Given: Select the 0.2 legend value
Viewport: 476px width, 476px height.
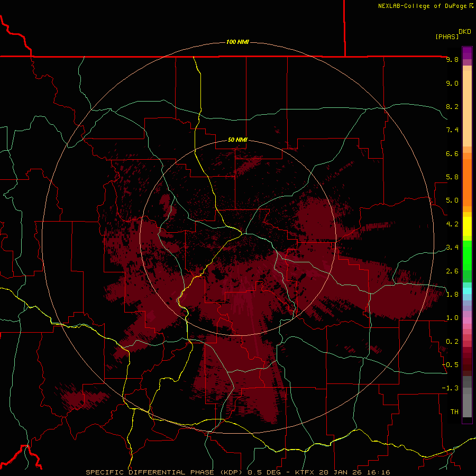Looking at the screenshot, I should pyautogui.click(x=452, y=342).
